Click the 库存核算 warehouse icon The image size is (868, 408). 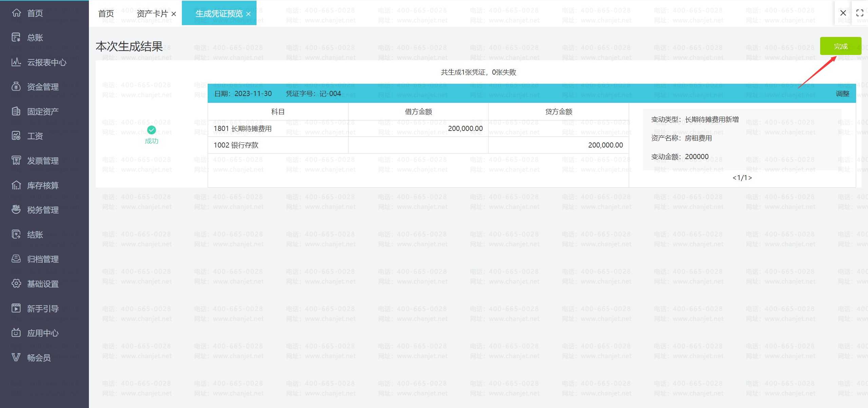coord(16,185)
